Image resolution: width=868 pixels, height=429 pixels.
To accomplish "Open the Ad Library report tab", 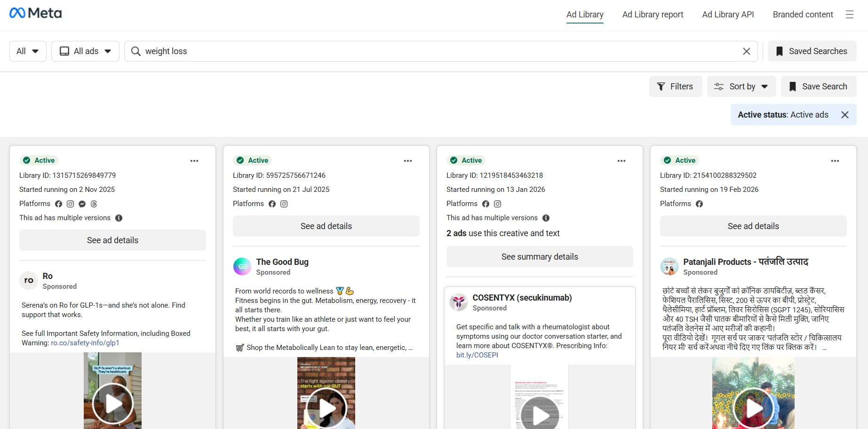I will 653,15.
